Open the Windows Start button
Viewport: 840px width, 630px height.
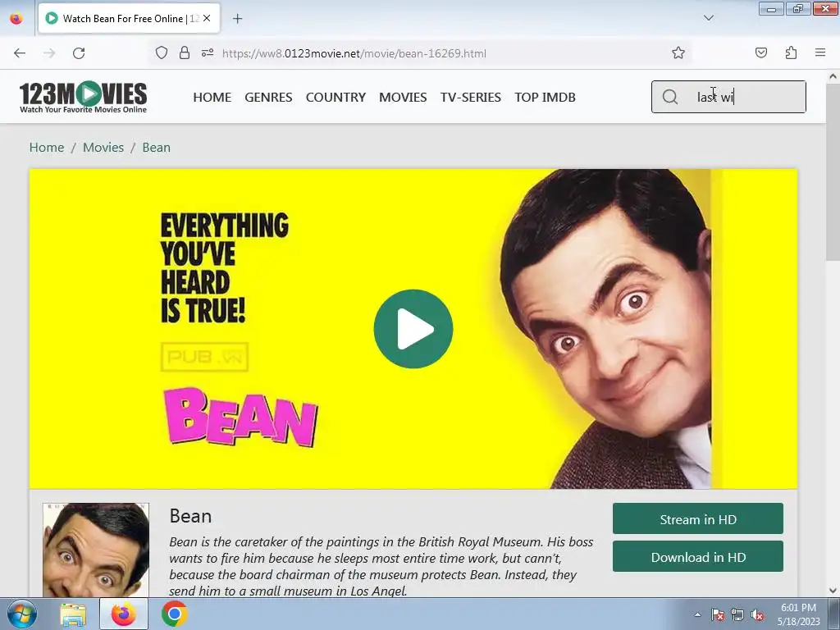pos(21,614)
